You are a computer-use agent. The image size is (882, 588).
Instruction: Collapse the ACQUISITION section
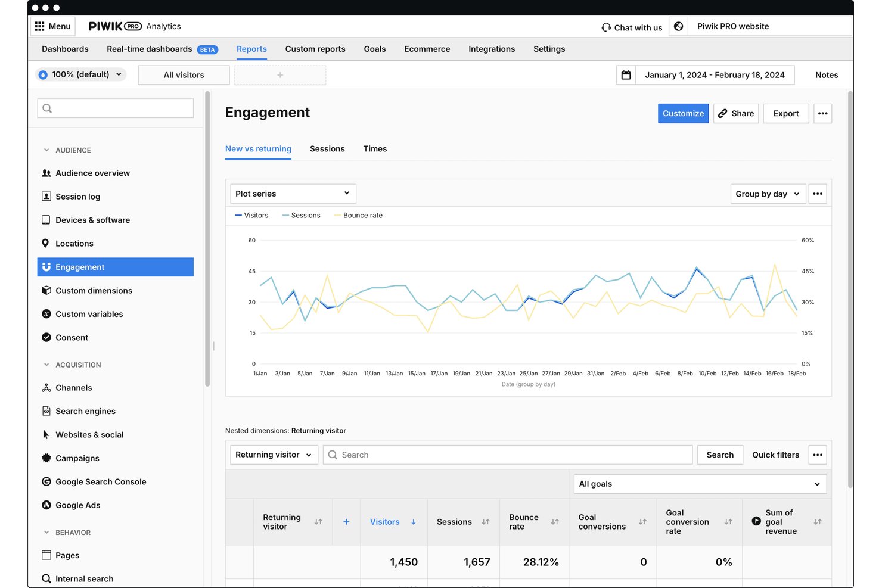tap(46, 365)
